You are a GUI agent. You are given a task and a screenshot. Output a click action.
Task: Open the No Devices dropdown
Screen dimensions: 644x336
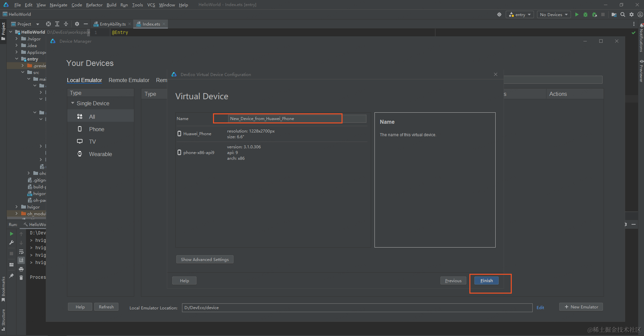[553, 14]
